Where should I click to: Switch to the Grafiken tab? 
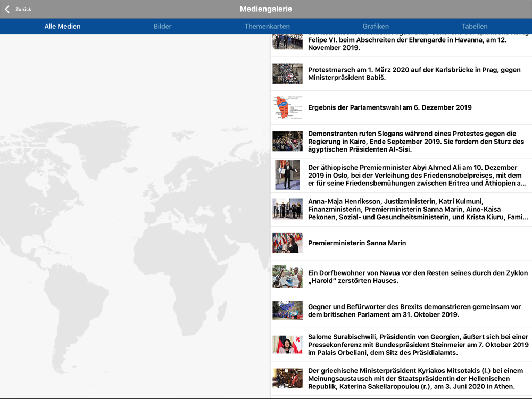[376, 26]
